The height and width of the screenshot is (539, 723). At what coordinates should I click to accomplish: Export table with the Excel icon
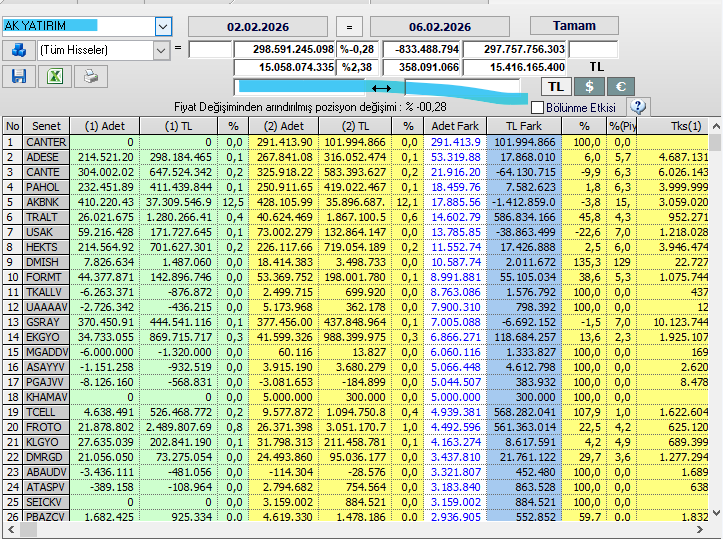[55, 76]
